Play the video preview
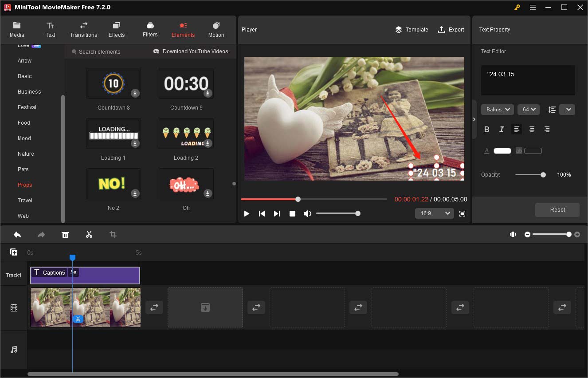The height and width of the screenshot is (378, 588). (247, 213)
